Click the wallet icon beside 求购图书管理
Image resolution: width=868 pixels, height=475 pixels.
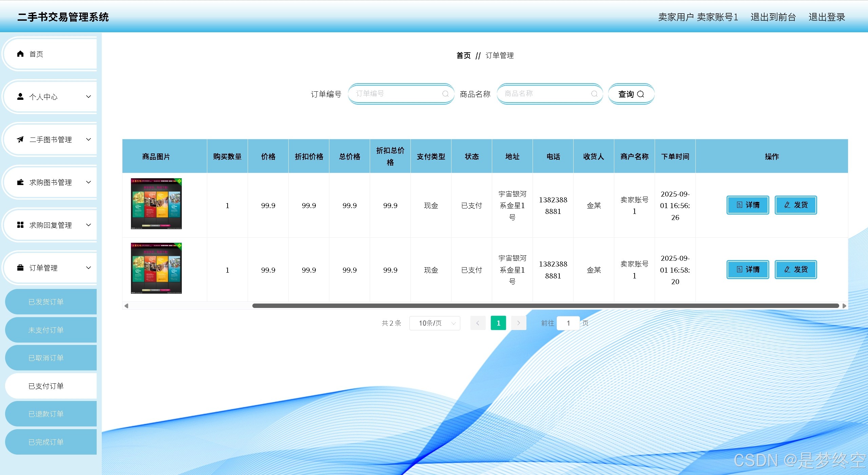point(20,182)
